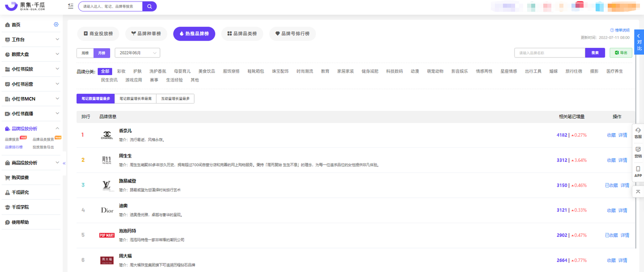Click the 周大福 brand logo
This screenshot has height=272, width=644.
point(107,260)
